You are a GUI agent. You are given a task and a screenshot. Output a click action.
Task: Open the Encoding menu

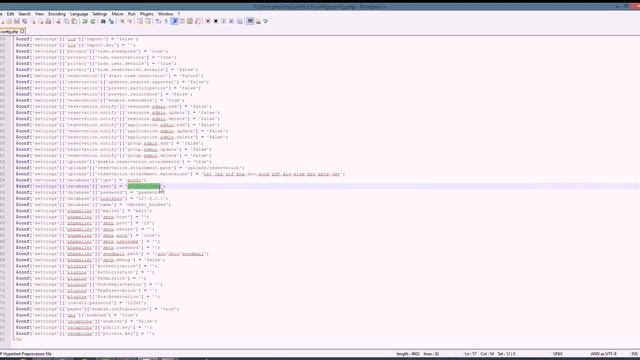(x=57, y=14)
